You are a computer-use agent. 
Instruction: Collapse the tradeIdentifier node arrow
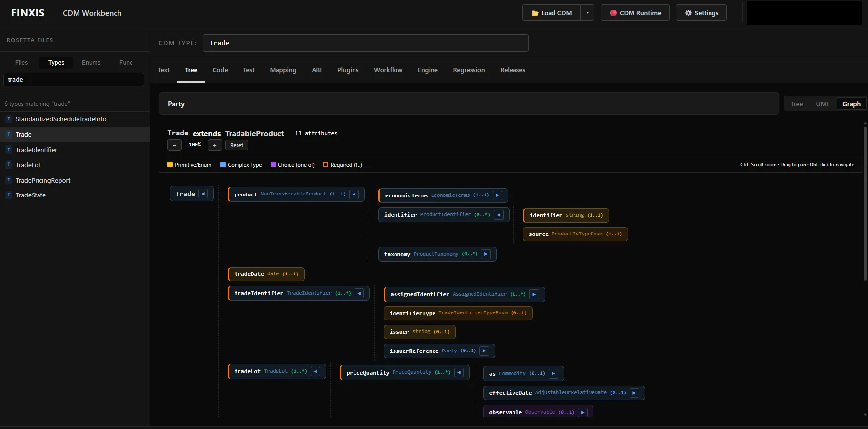coord(359,293)
